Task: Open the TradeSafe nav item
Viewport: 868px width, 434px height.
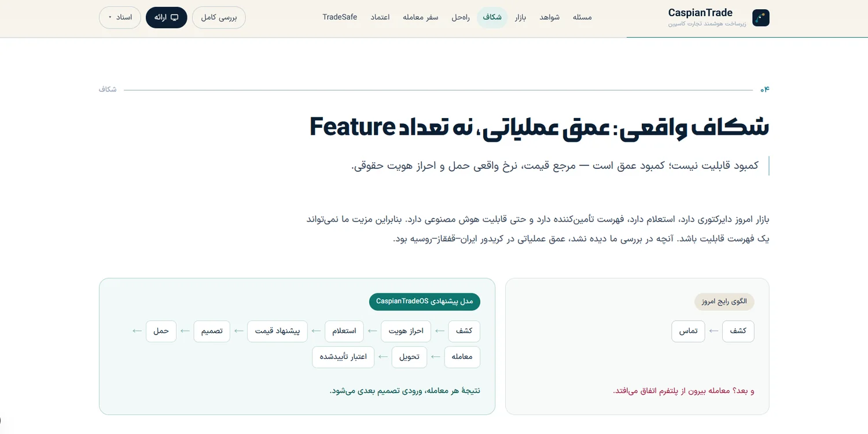Action: (340, 17)
